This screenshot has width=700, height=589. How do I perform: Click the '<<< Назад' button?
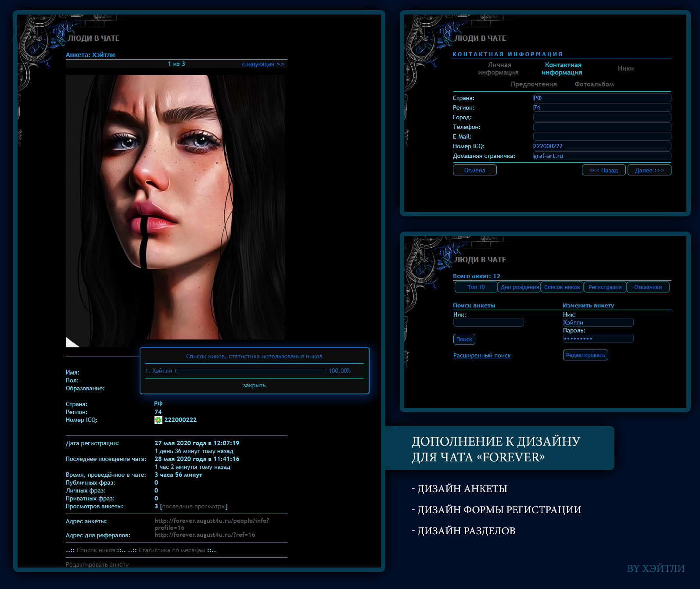(604, 170)
